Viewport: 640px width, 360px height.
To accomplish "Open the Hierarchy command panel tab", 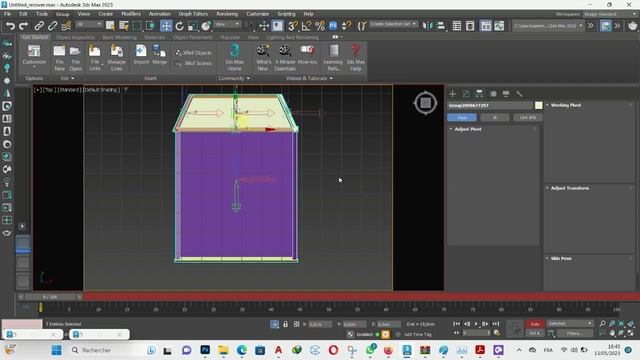I will tap(479, 94).
